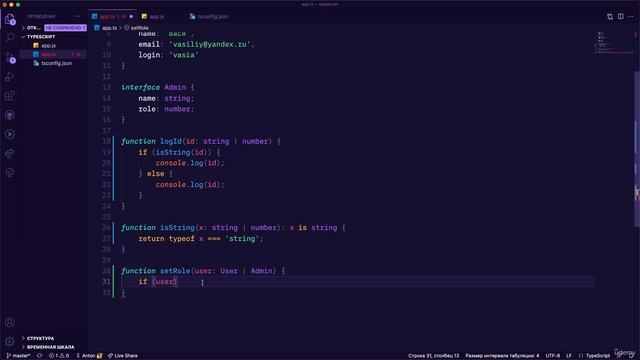Start Live Share from status bar
This screenshot has height=360, width=640.
coord(123,356)
